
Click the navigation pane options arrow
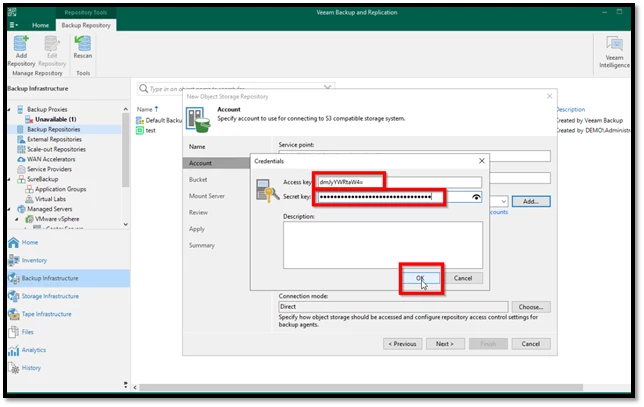coord(125,385)
